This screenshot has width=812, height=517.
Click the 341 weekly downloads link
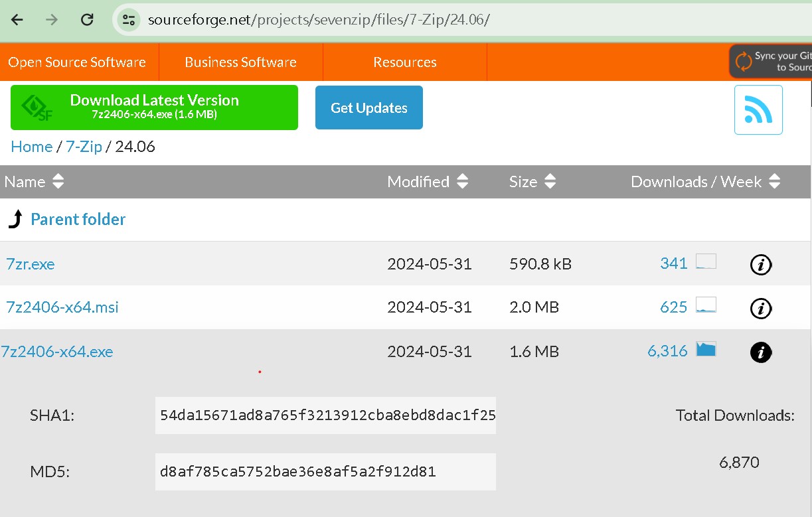coord(674,263)
